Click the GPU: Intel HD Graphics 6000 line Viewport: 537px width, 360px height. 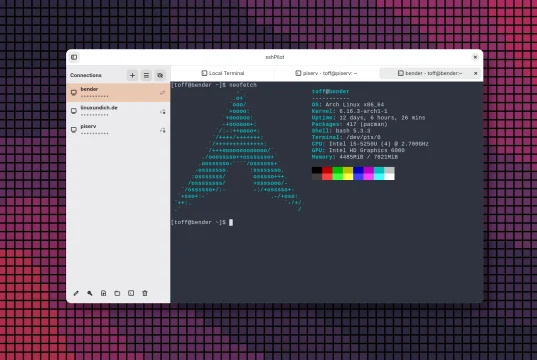(358, 150)
